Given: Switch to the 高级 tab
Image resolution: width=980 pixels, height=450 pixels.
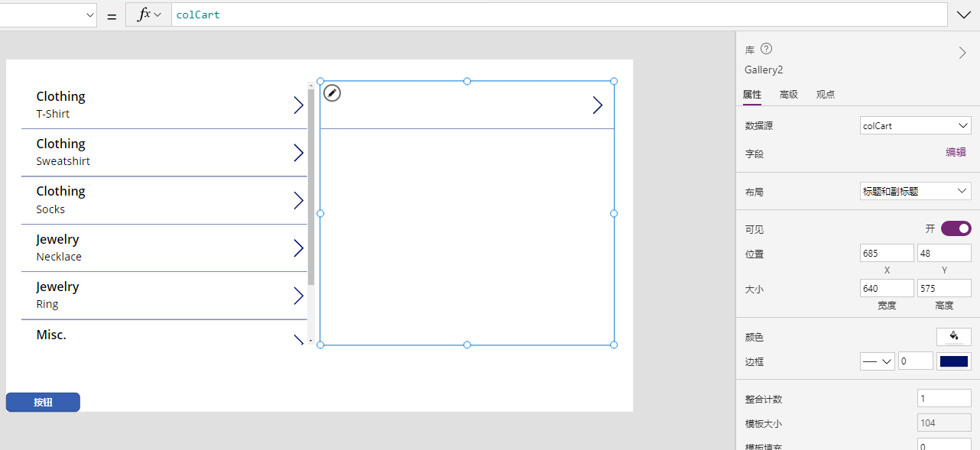Looking at the screenshot, I should point(789,95).
